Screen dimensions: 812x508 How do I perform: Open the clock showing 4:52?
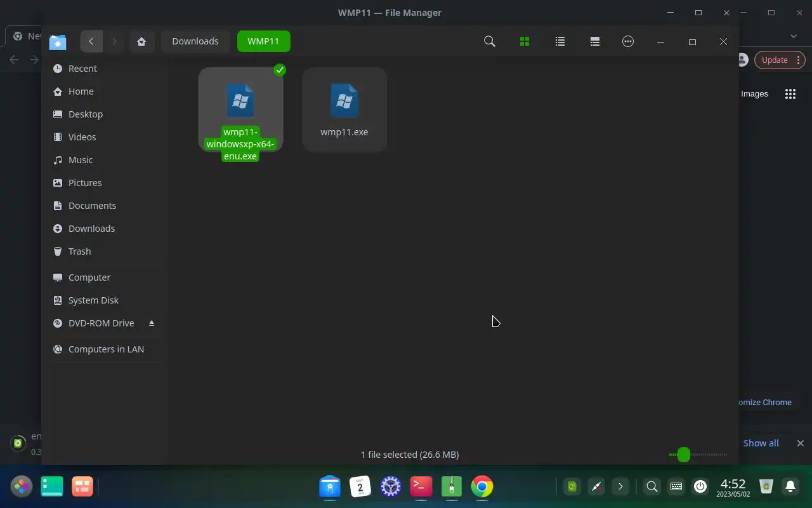733,488
